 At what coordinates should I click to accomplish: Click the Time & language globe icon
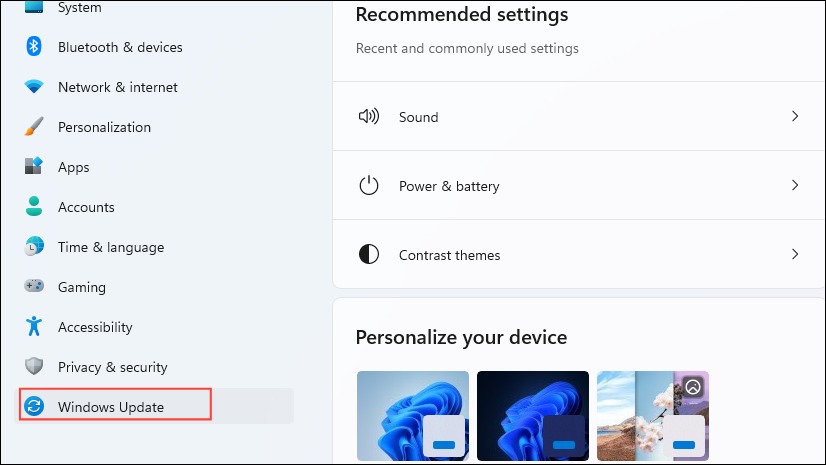pos(34,246)
